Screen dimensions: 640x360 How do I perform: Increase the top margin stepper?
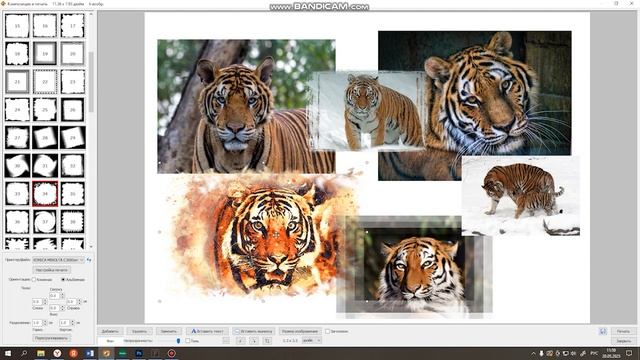point(62,294)
